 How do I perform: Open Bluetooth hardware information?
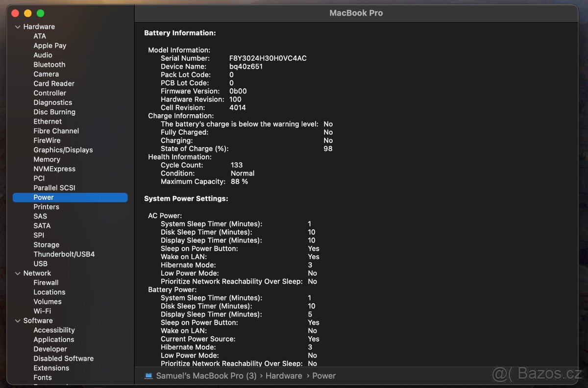point(49,64)
